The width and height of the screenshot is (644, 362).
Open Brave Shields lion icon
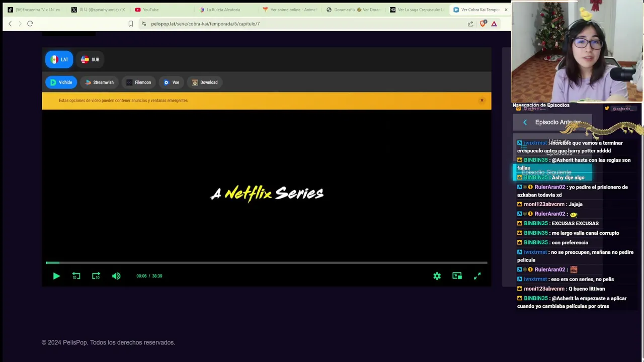[483, 24]
